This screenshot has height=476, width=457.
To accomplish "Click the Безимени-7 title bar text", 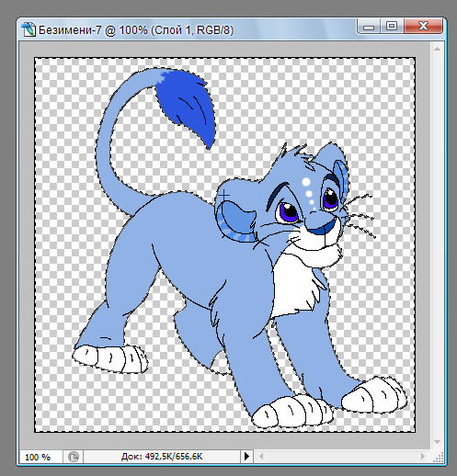I will pos(136,30).
